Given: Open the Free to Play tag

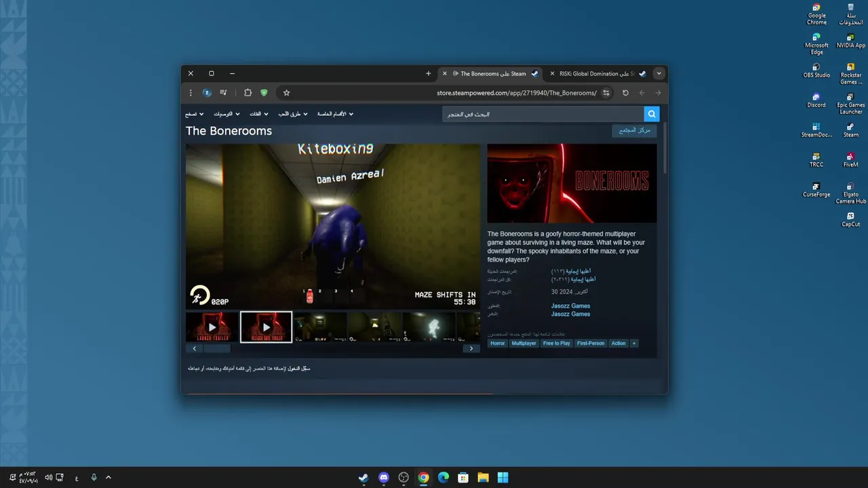Looking at the screenshot, I should (557, 344).
